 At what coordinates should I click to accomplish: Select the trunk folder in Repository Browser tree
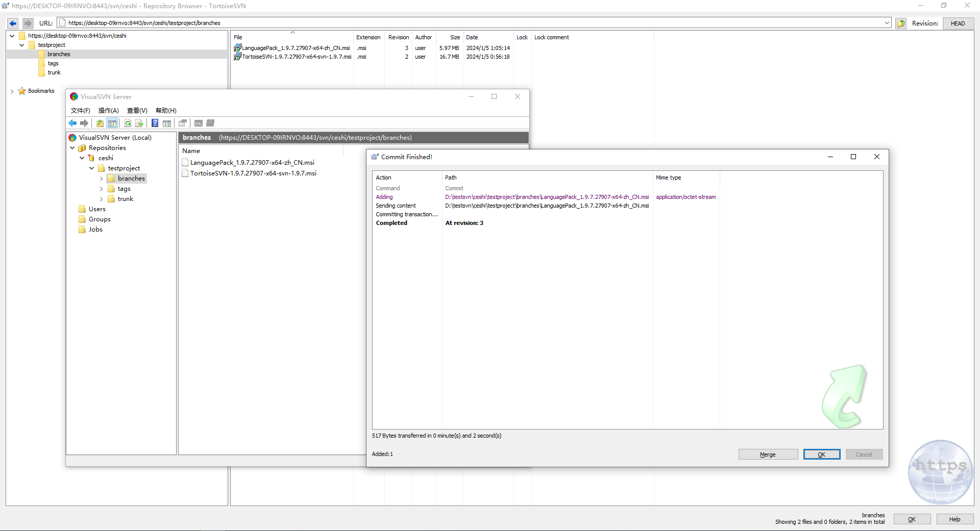pos(54,72)
